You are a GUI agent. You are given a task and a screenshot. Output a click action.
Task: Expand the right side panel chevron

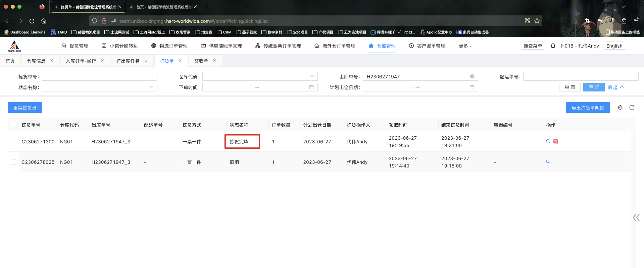[636, 218]
